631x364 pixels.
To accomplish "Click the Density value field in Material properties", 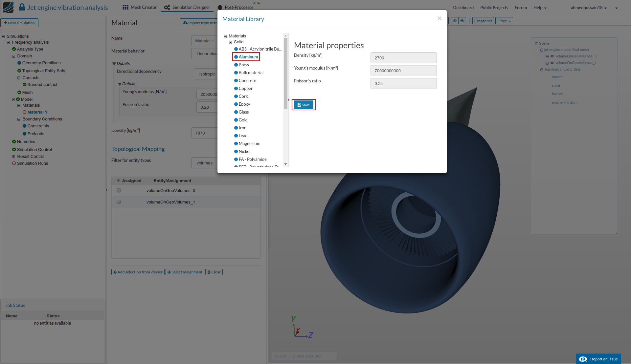I will click(x=403, y=58).
